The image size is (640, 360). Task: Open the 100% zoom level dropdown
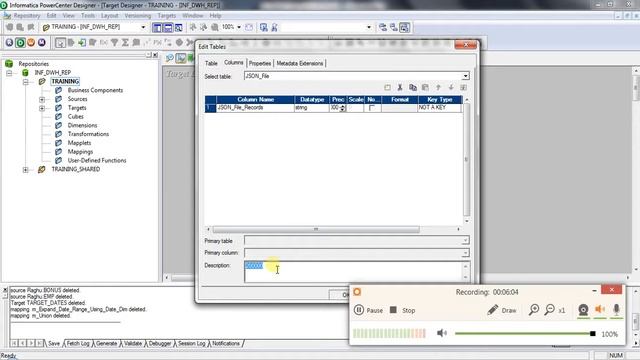pyautogui.click(x=239, y=27)
